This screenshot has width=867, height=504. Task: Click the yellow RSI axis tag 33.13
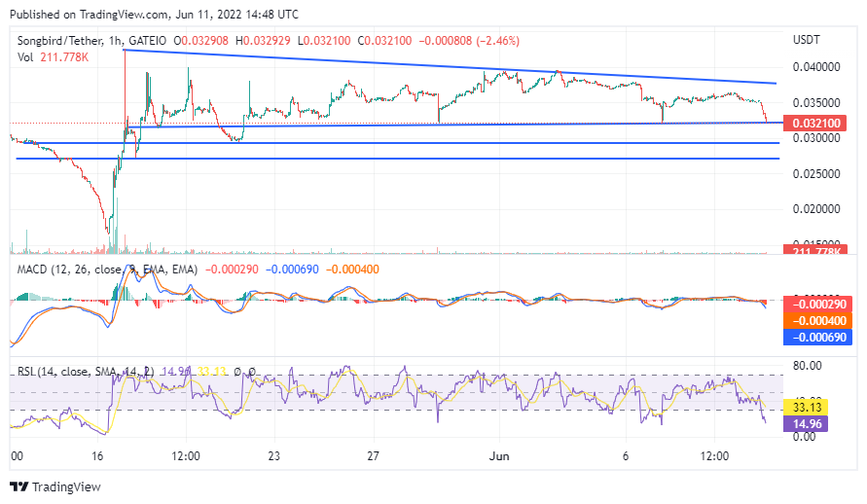click(x=806, y=408)
